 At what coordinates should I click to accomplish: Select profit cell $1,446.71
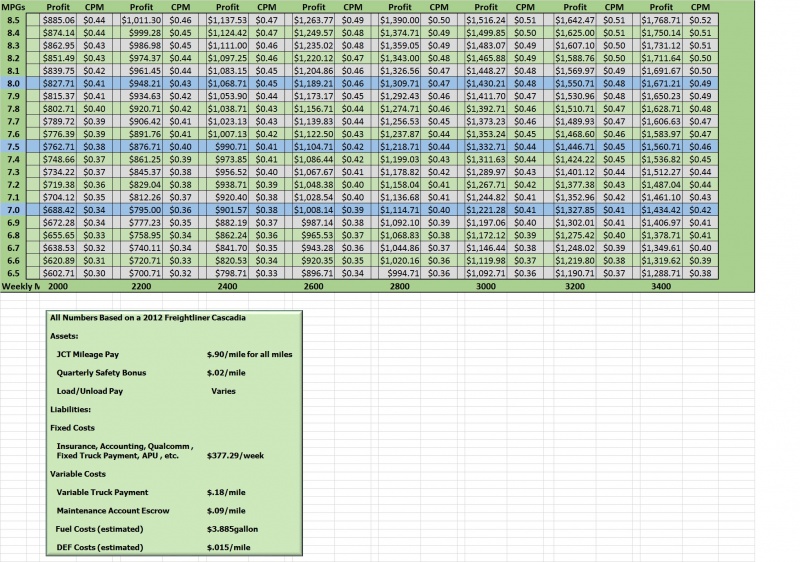(x=575, y=146)
